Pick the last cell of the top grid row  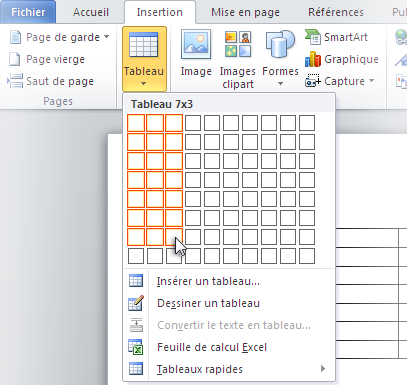pos(307,123)
